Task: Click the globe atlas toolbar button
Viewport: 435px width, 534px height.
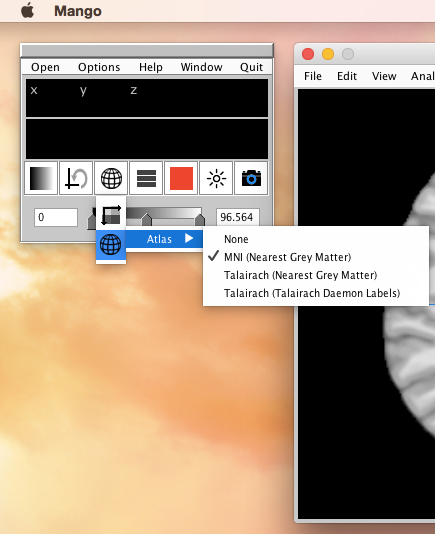Action: (111, 178)
